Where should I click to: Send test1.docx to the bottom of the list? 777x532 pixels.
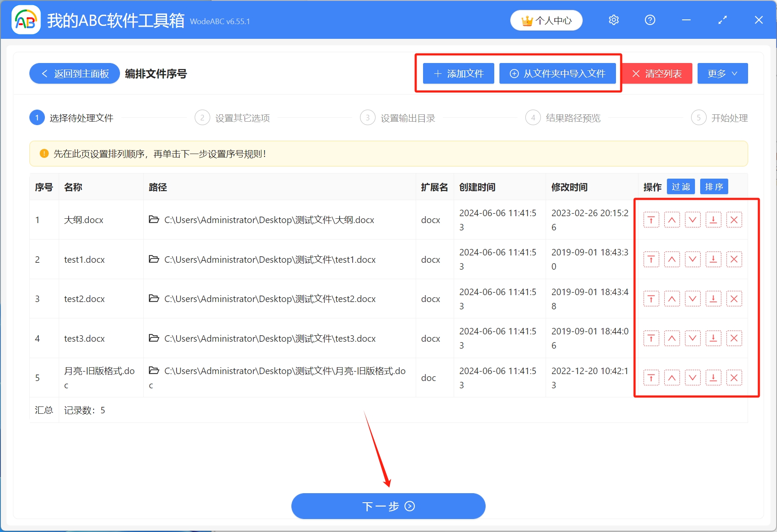(713, 259)
